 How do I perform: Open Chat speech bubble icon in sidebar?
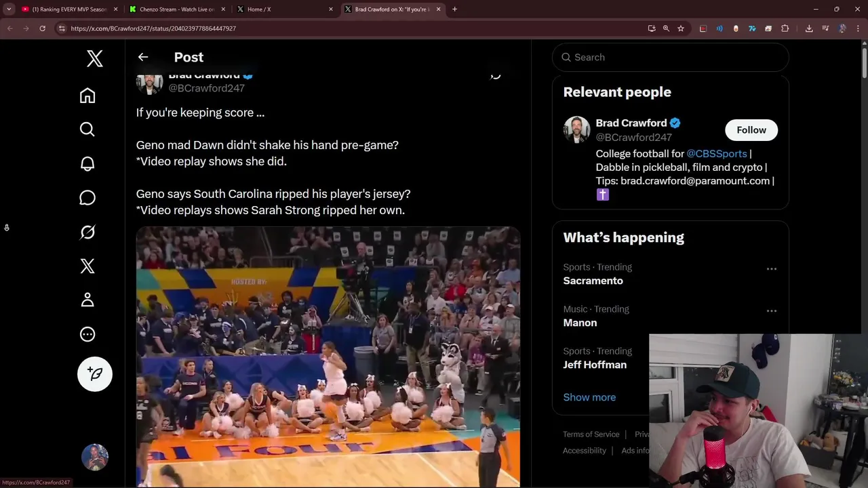(x=87, y=198)
